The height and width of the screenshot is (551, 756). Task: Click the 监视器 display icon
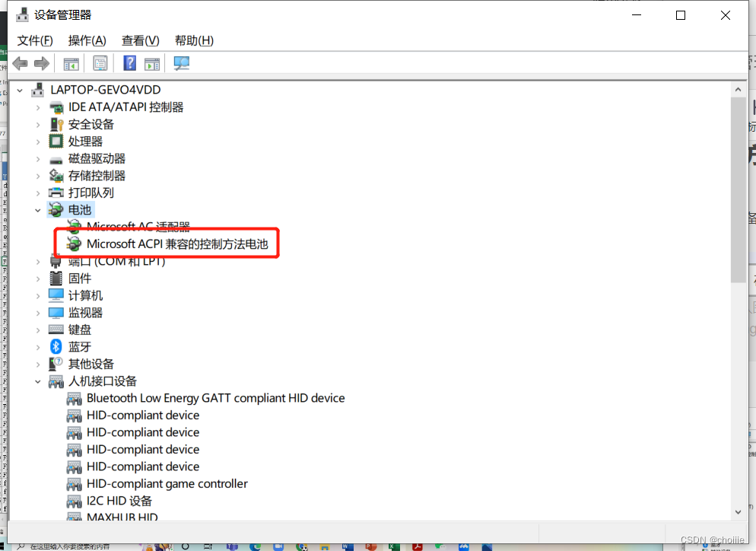point(56,313)
